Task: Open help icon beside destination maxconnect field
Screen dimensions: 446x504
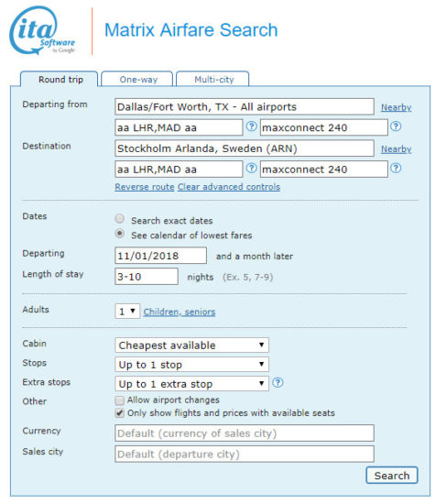Action: [396, 168]
